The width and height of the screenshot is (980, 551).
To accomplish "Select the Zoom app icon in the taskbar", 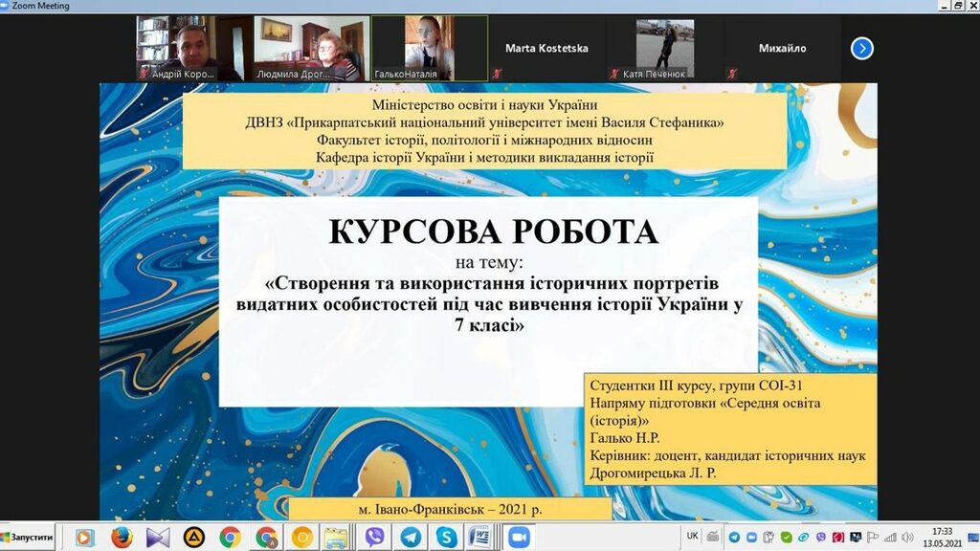I will click(x=518, y=537).
